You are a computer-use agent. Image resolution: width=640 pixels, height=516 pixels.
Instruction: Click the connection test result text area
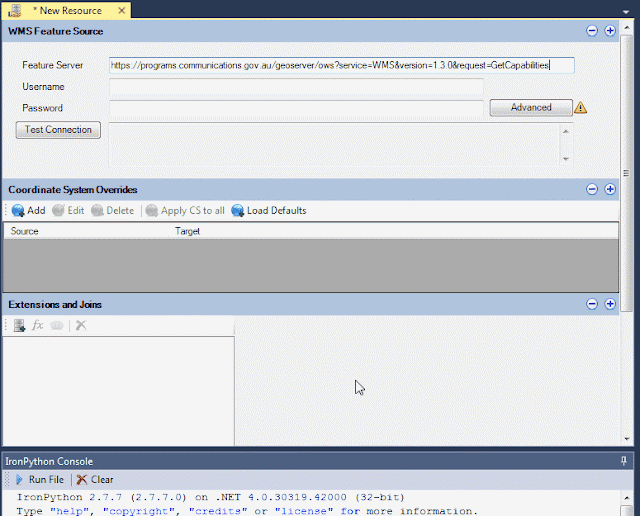click(x=334, y=145)
